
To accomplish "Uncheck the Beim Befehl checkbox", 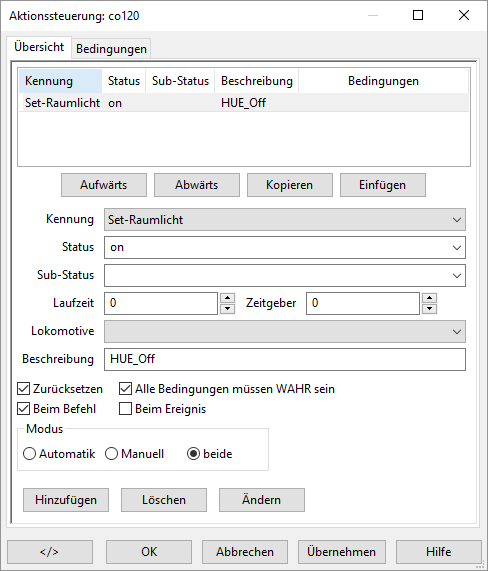I will (23, 409).
